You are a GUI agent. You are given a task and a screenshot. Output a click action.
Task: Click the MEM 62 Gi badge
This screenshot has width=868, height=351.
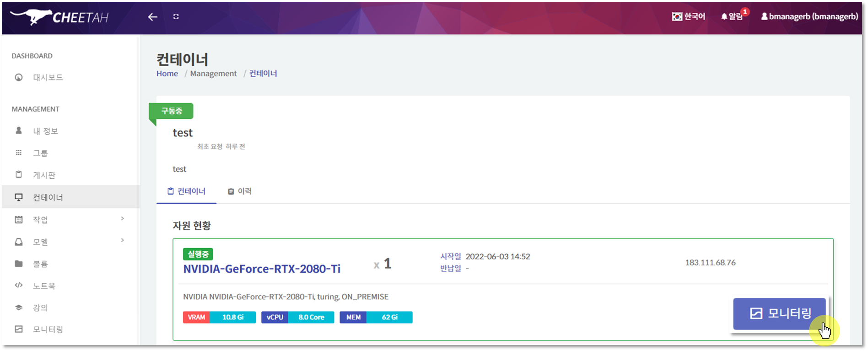tap(376, 317)
